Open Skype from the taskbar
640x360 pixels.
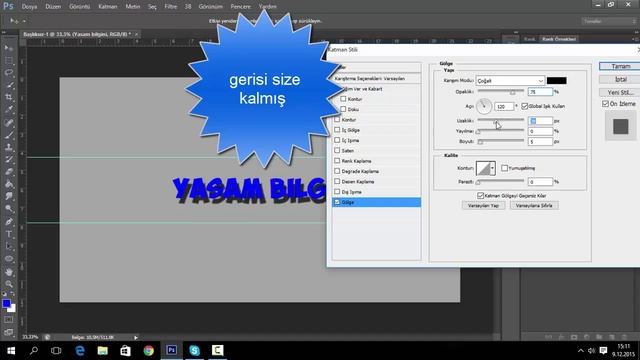coord(194,350)
